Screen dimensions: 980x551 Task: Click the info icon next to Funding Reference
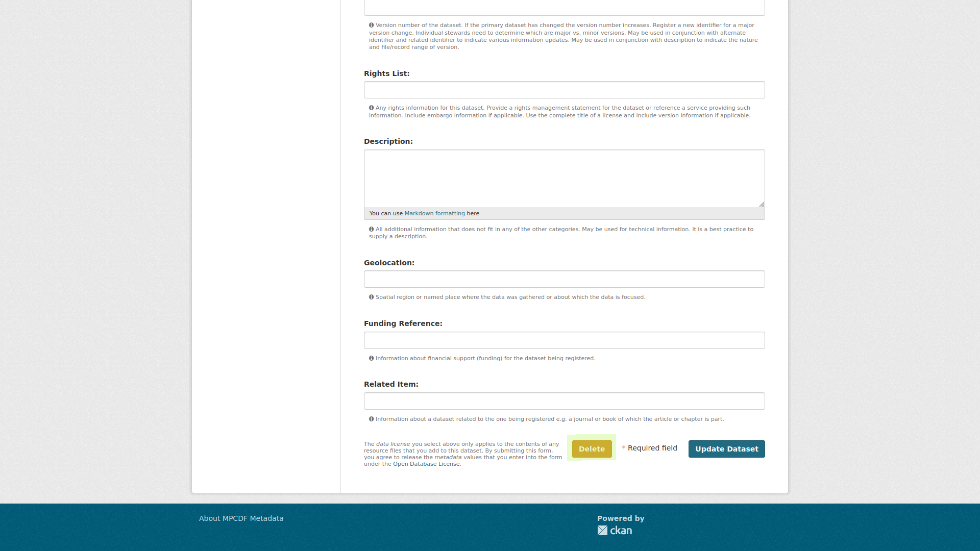[372, 358]
